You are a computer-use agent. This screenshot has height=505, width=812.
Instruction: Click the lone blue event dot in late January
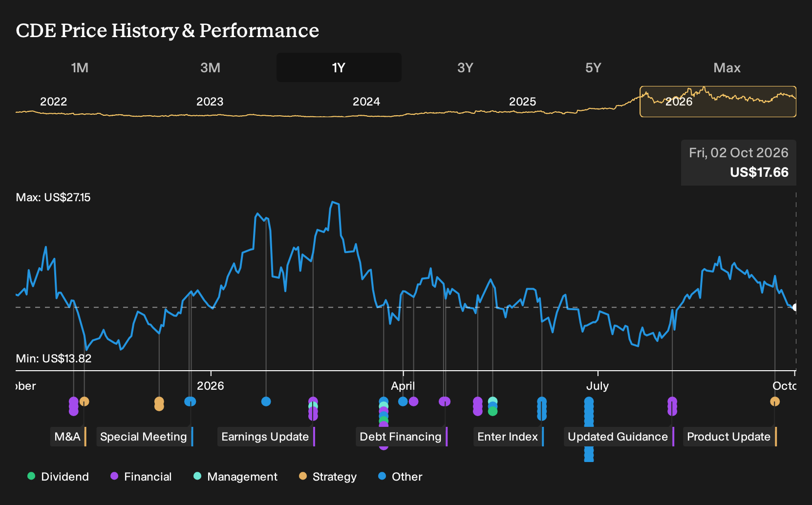tap(266, 401)
